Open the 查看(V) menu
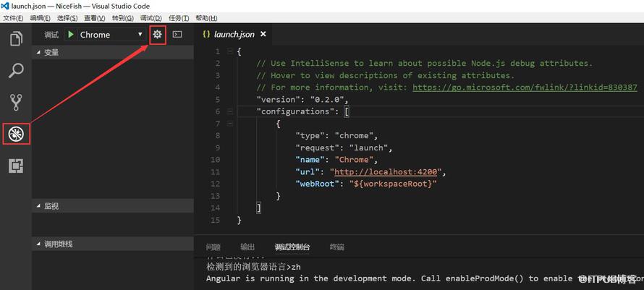This screenshot has width=644, height=290. (x=95, y=18)
